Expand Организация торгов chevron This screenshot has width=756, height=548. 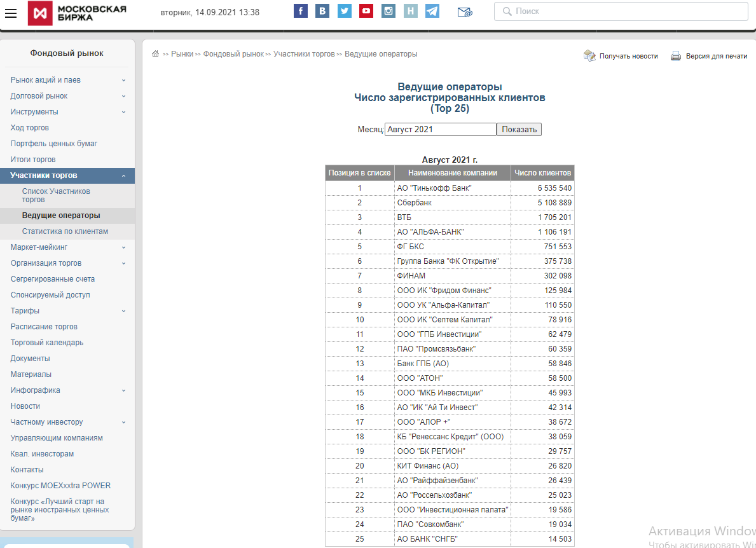(123, 264)
